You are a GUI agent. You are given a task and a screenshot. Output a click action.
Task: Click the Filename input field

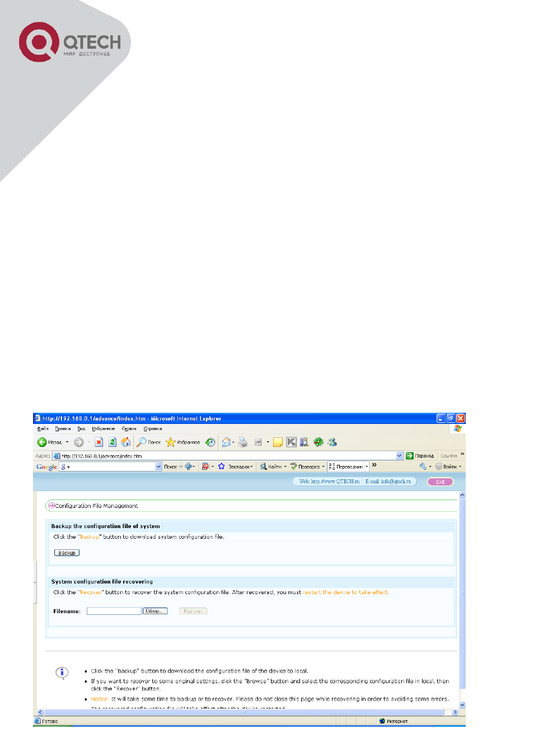point(114,611)
